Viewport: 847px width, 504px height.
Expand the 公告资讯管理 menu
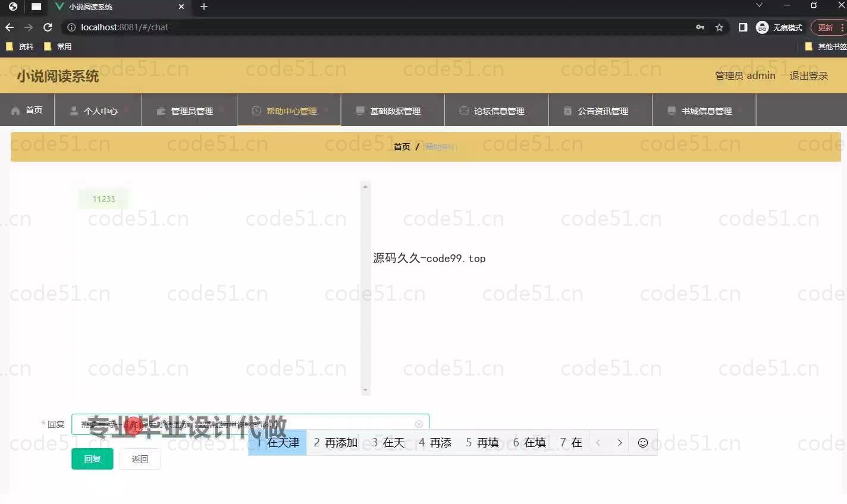click(x=600, y=111)
